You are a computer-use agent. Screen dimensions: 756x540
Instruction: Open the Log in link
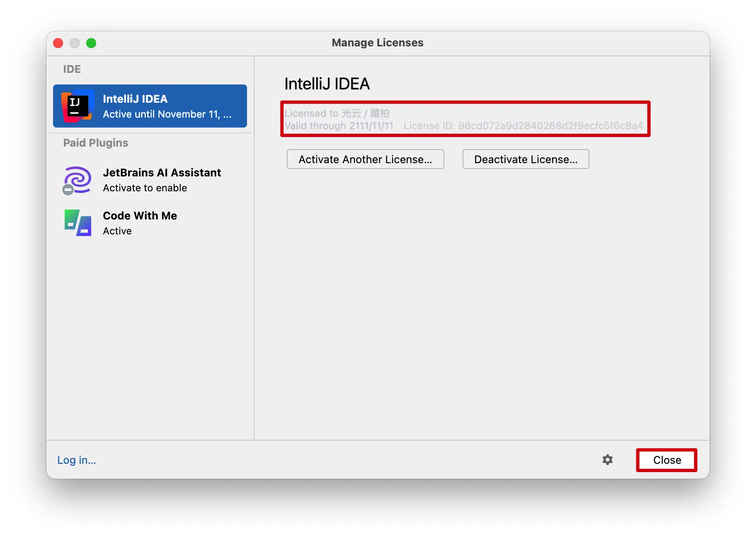click(77, 460)
